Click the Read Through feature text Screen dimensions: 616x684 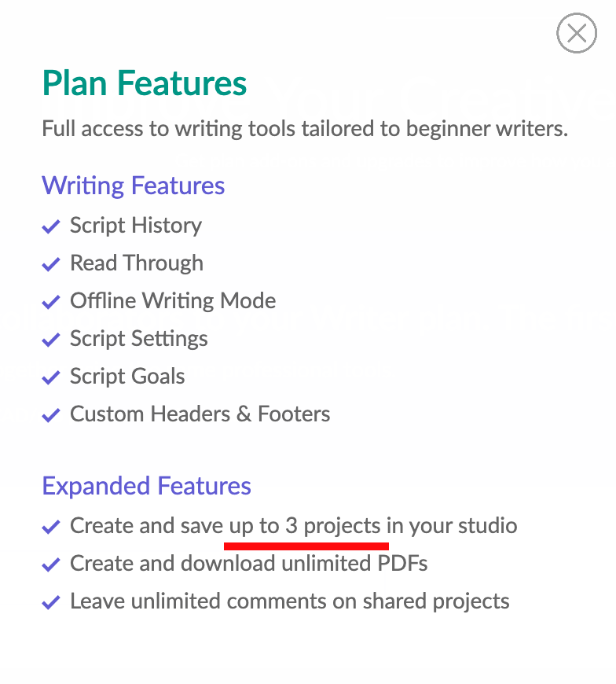[x=137, y=264]
